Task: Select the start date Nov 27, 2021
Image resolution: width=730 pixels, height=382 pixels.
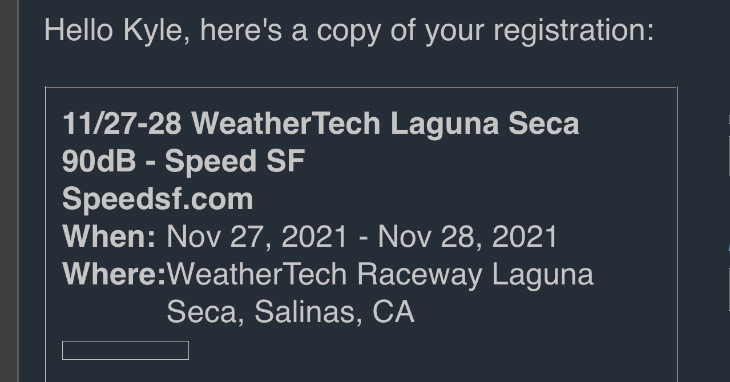Action: [x=257, y=237]
